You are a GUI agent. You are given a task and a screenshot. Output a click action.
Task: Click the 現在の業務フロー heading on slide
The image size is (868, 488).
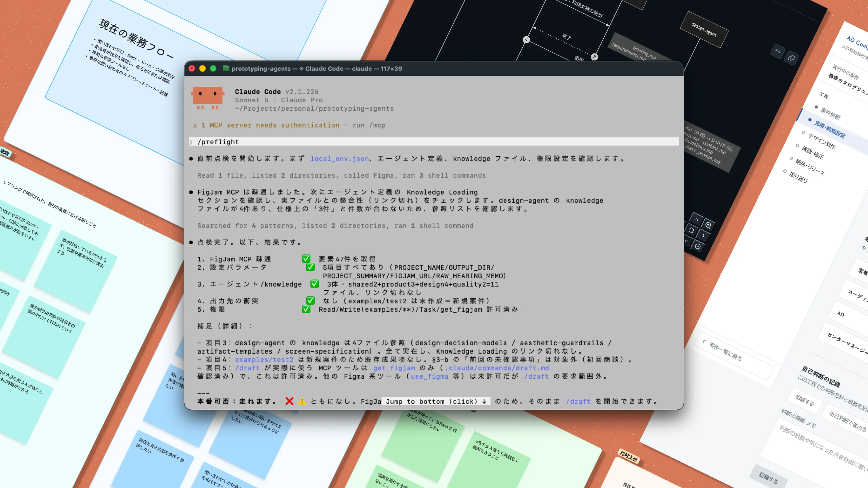[x=136, y=39]
